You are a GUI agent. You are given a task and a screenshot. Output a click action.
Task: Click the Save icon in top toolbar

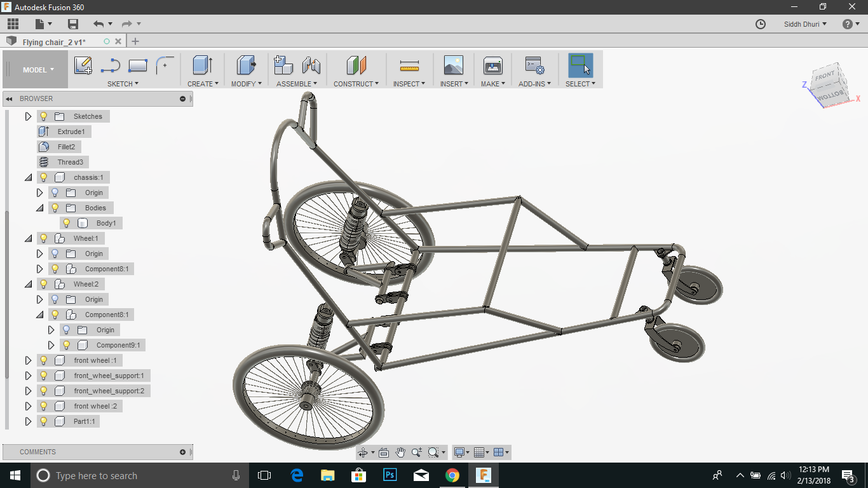[x=73, y=24]
